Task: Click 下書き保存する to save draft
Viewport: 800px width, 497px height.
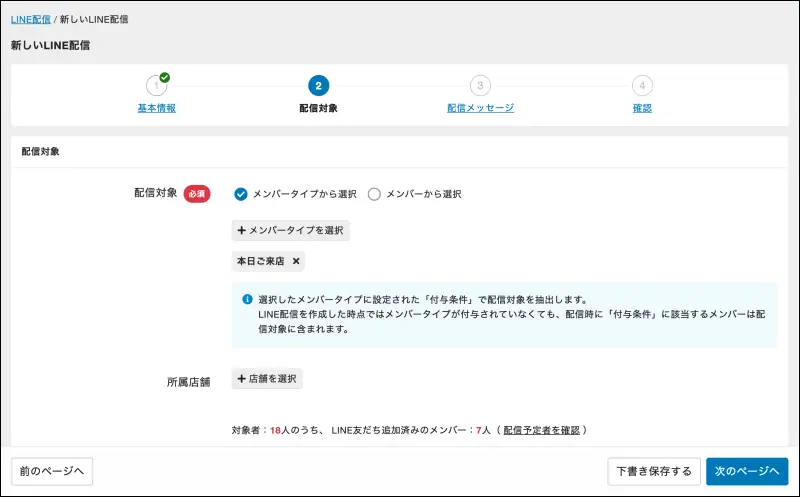Action: click(x=654, y=471)
